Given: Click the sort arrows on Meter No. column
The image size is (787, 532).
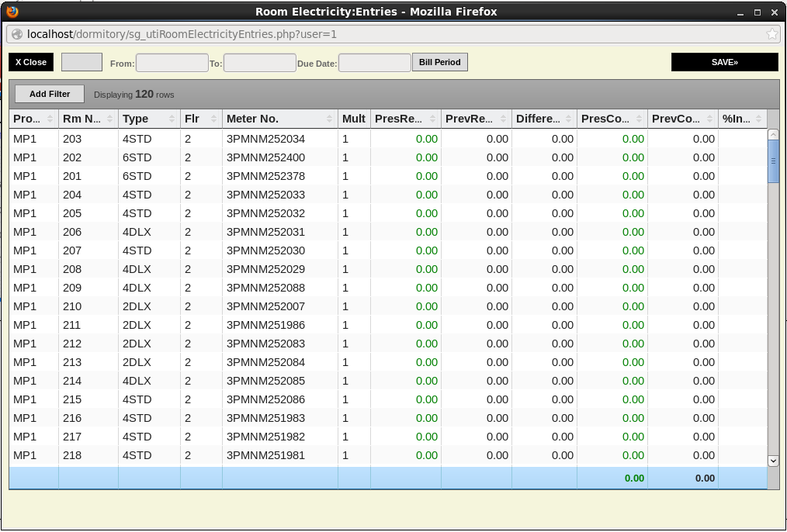Looking at the screenshot, I should point(329,119).
